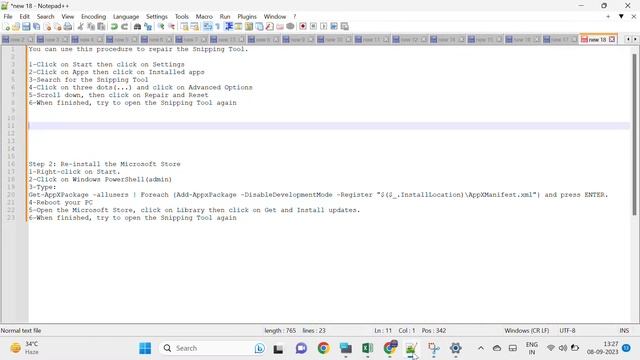Undo last change with green Undo arrow

click(x=114, y=27)
